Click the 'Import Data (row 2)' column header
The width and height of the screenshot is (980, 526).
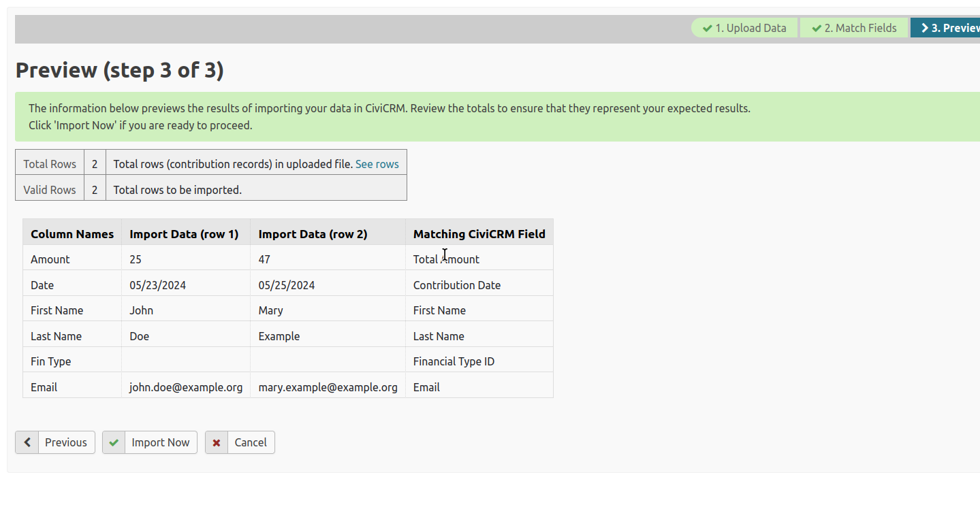click(313, 234)
